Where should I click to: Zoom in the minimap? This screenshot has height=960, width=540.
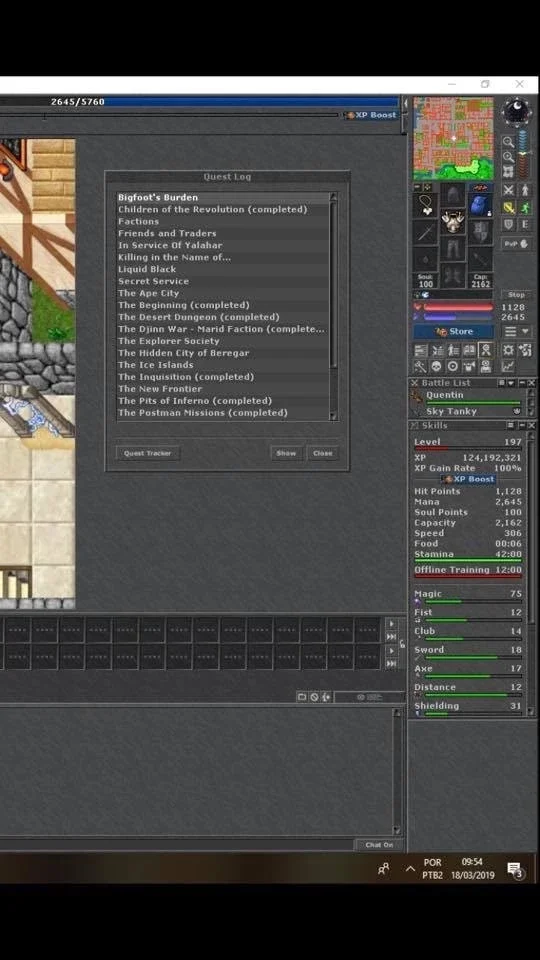point(508,157)
